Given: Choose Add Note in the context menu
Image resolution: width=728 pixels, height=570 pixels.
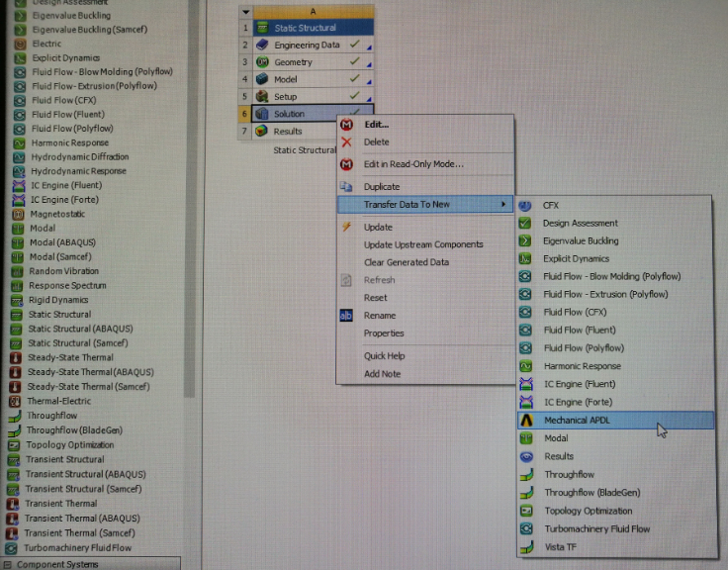Looking at the screenshot, I should 382,373.
